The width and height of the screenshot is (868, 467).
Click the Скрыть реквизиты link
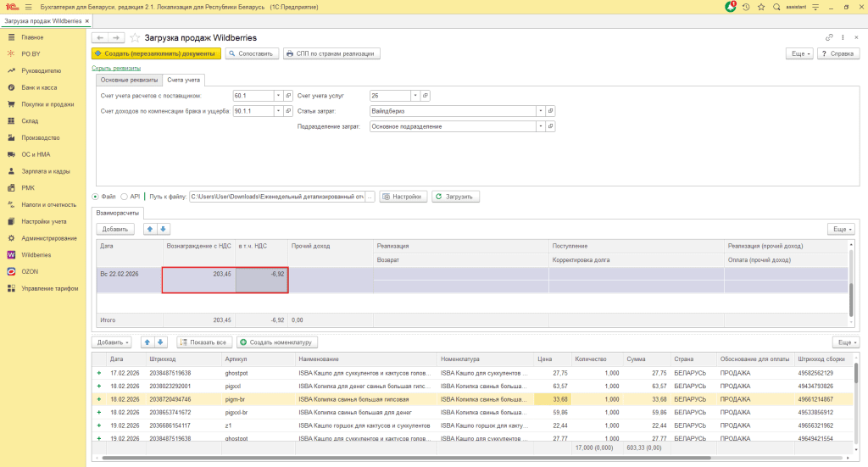pos(116,68)
